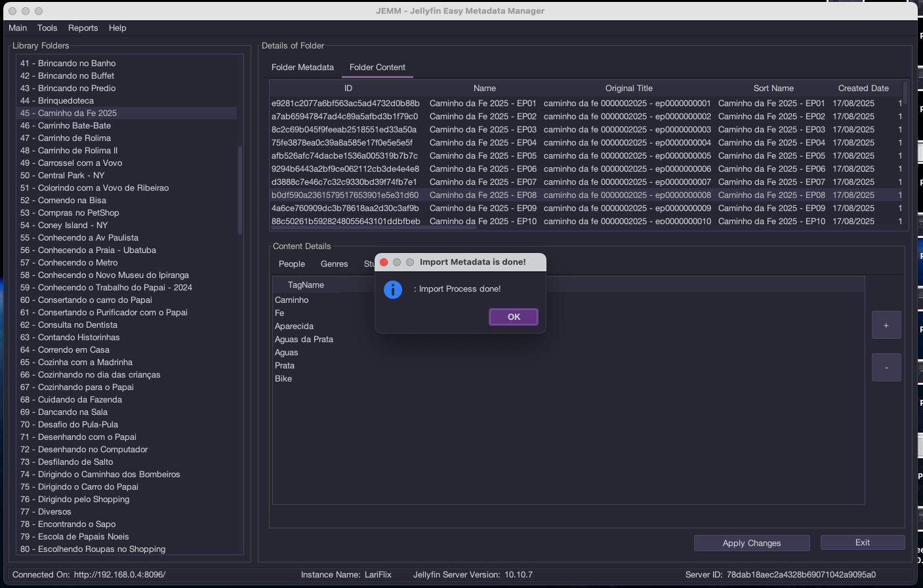Click OK in the Import Metadata dialog
Screen dimensions: 923x588
(x=513, y=317)
